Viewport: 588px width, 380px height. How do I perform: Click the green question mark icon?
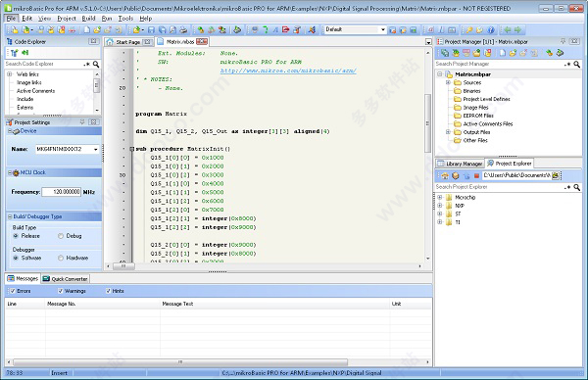click(x=266, y=29)
